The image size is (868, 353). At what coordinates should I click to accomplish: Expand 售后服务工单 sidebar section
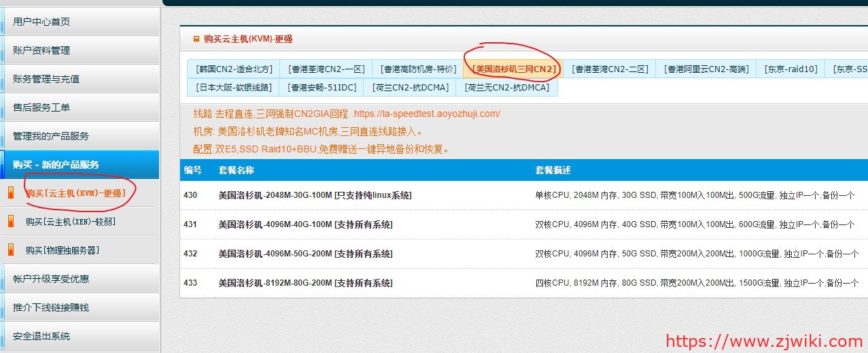click(41, 107)
